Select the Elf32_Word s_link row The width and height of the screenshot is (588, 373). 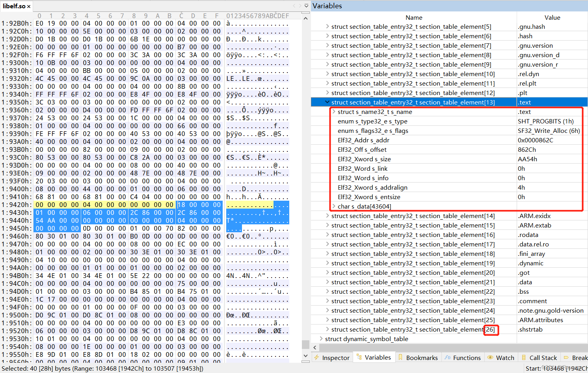coord(449,168)
